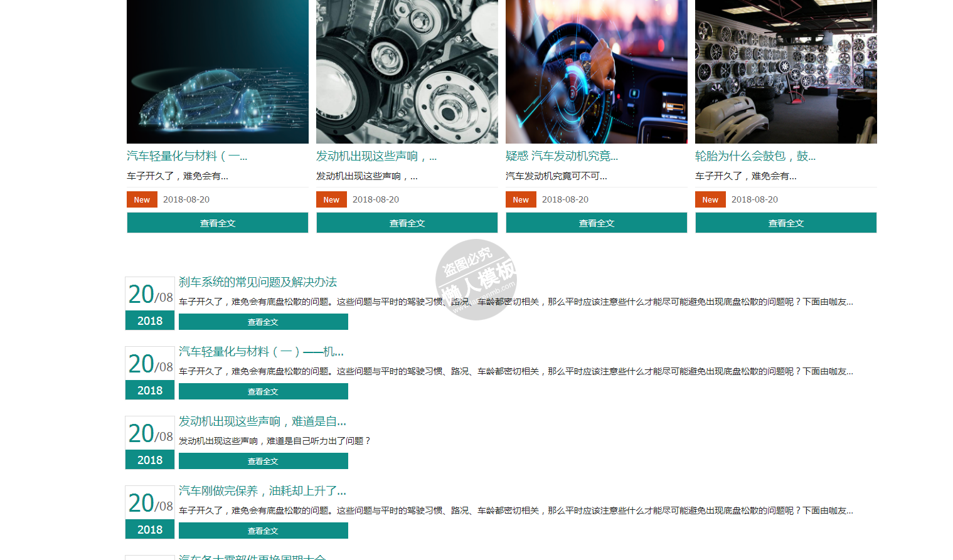
Task: Open list article 发动机出现这些声响，难道是自...
Action: (x=262, y=421)
